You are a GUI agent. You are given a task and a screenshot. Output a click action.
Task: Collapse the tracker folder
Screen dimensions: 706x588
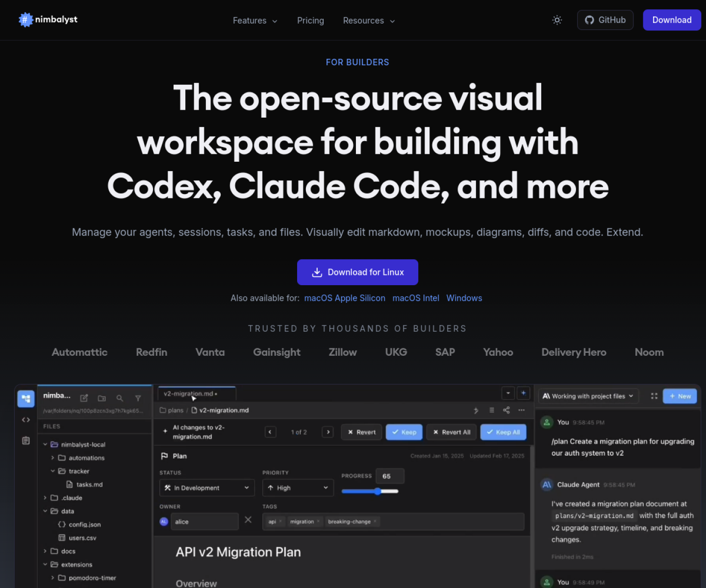(x=52, y=471)
